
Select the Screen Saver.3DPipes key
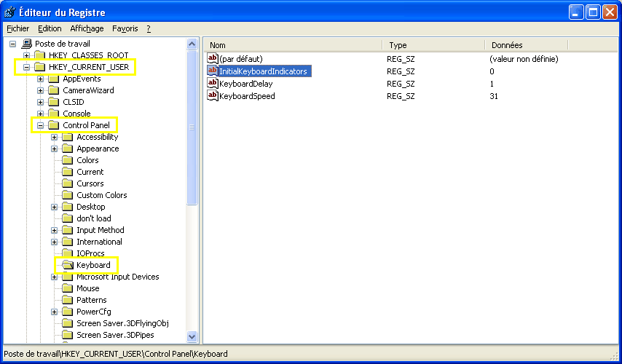(x=115, y=335)
